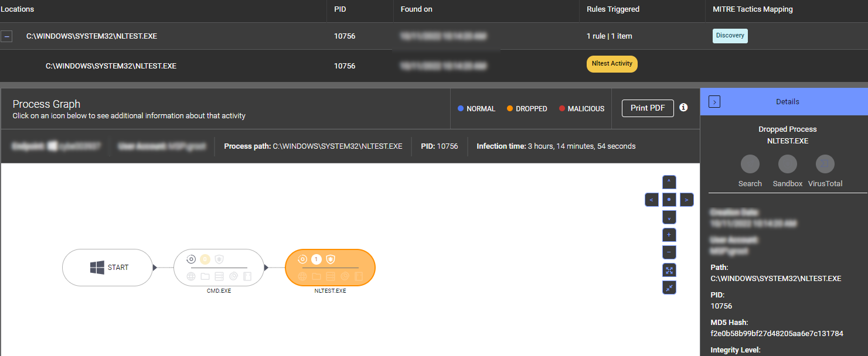
Task: Click the MD5 hash value in Details
Action: [777, 334]
